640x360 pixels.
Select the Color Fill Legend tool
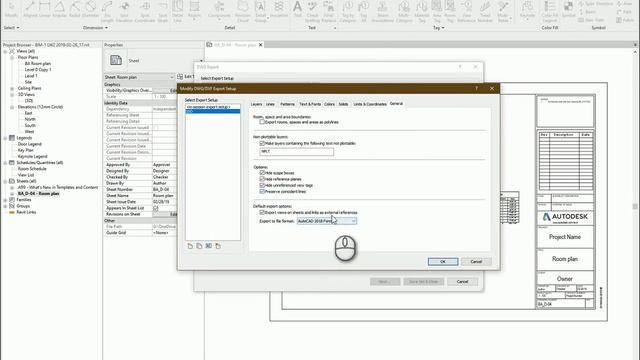click(550, 11)
